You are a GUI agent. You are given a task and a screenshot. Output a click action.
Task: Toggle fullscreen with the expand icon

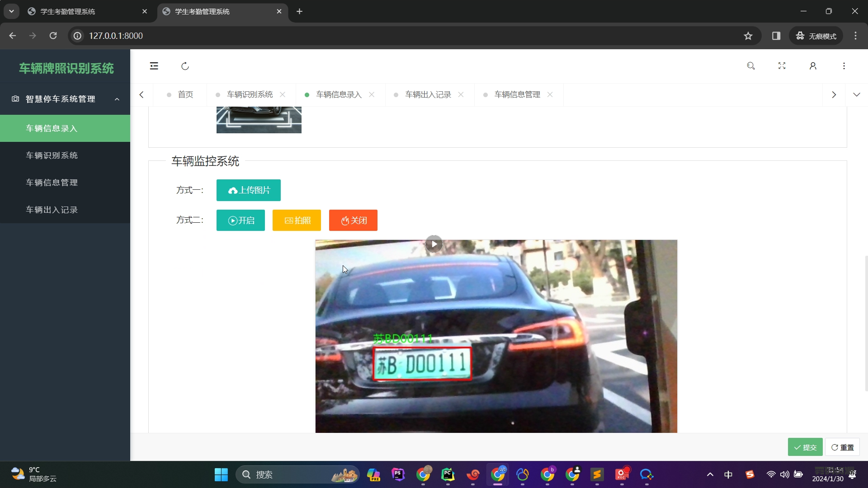pyautogui.click(x=782, y=66)
